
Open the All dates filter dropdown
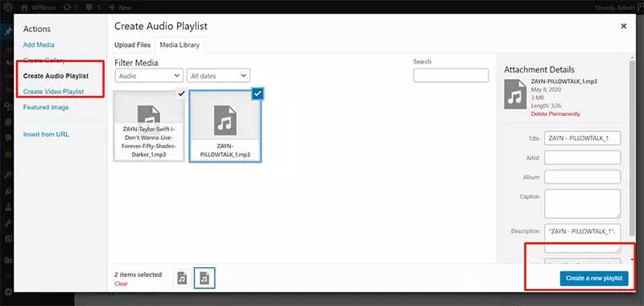coord(218,76)
